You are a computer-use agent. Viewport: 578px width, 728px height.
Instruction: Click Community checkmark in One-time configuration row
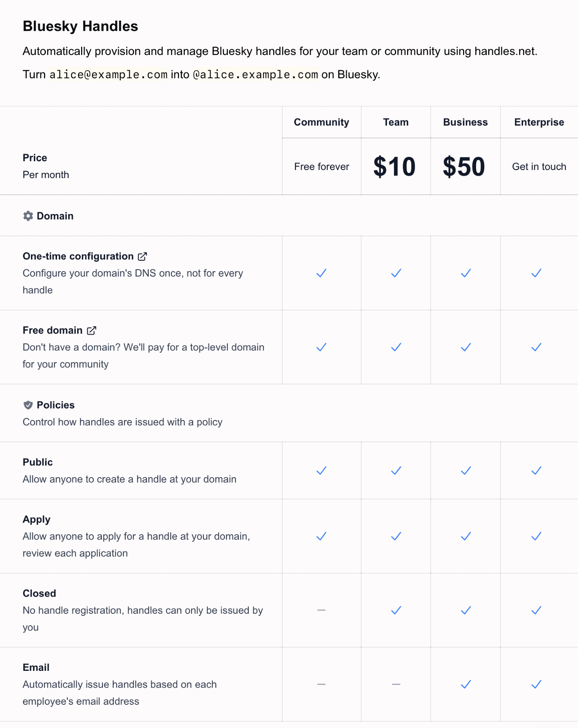[x=321, y=273]
